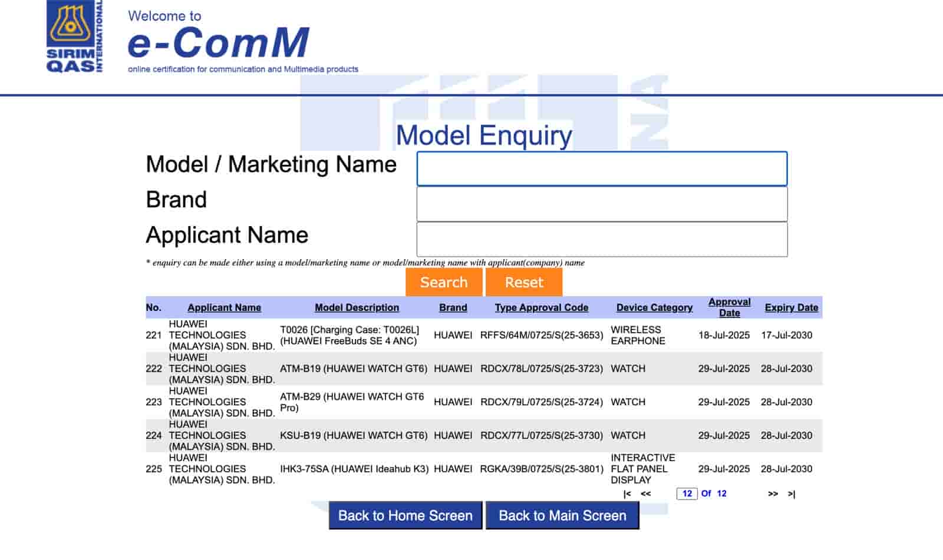
Task: Sort results by Brand header
Action: tap(453, 307)
